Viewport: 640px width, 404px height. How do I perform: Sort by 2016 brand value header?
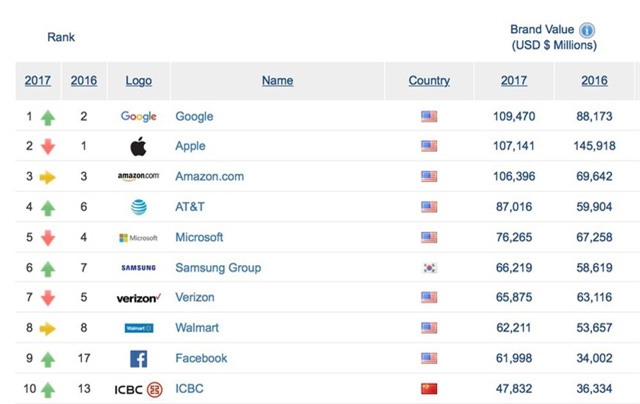pyautogui.click(x=594, y=81)
